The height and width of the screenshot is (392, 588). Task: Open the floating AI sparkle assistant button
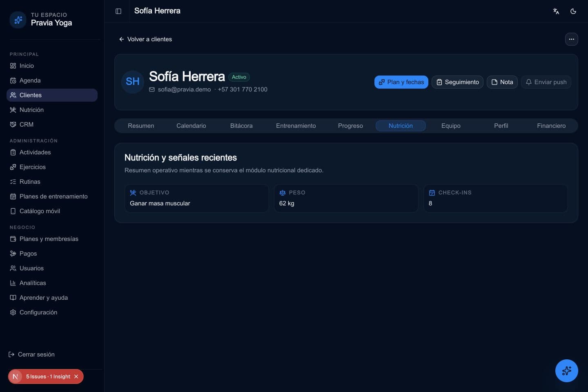(567, 371)
